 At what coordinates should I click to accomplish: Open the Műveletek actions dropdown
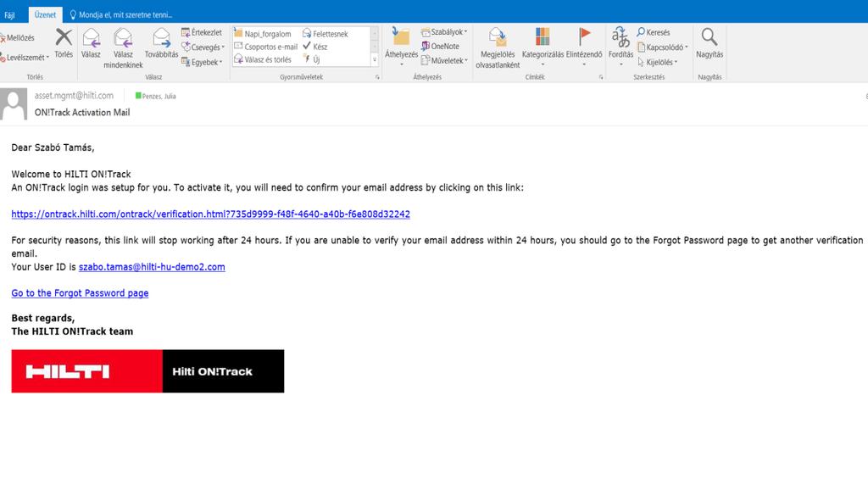click(x=444, y=61)
